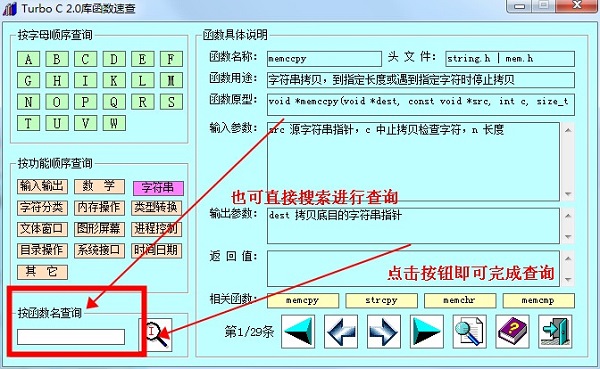Image resolution: width=600 pixels, height=369 pixels.
Task: Exit the program with the door icon
Action: pos(555,331)
